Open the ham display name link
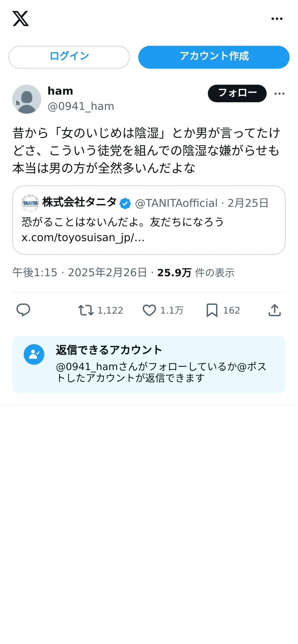Image resolution: width=298 pixels, height=644 pixels. pyautogui.click(x=60, y=91)
